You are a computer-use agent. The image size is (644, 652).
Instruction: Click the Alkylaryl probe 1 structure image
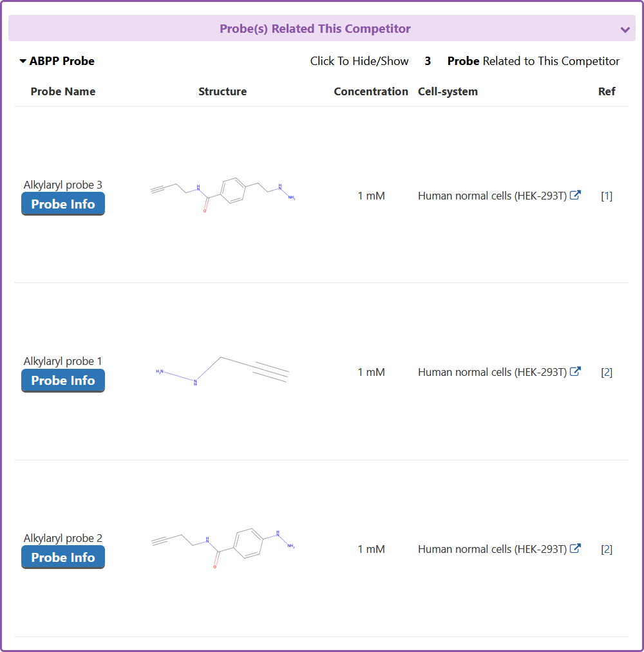(223, 371)
